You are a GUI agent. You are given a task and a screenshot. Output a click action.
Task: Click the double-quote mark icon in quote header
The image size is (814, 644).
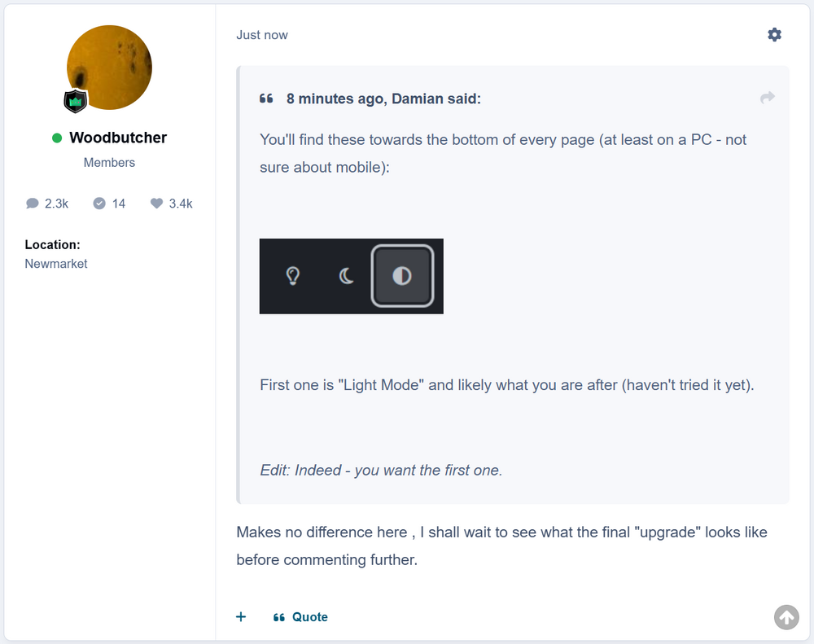pos(266,99)
